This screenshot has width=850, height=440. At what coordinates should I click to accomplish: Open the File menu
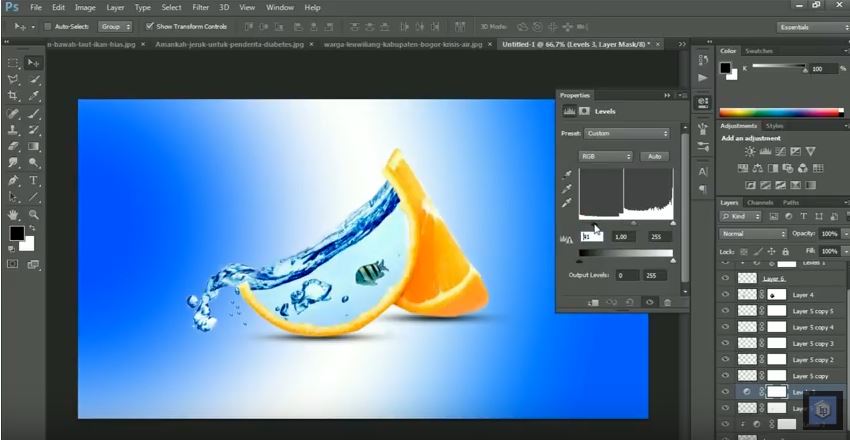36,8
